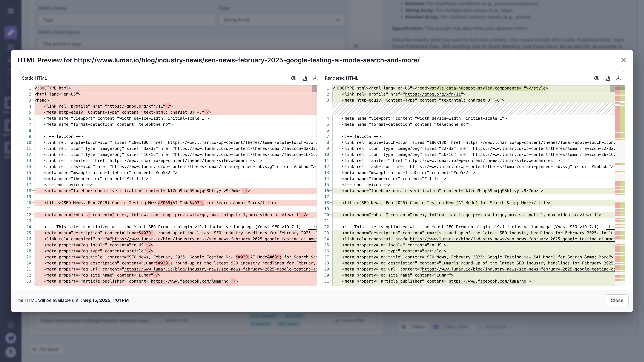Screen dimensions: 644x362
Task: Close the HTML Preview dialog with X
Action: 624,60
